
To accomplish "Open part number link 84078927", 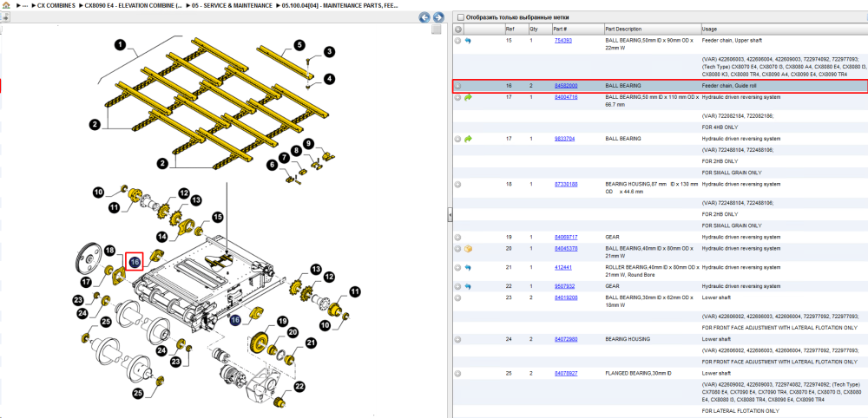I will point(566,374).
